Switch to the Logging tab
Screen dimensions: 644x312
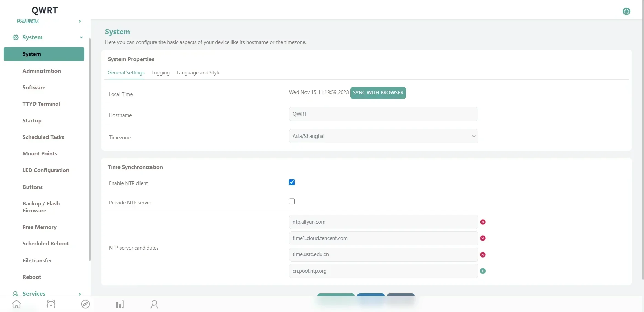click(x=160, y=73)
